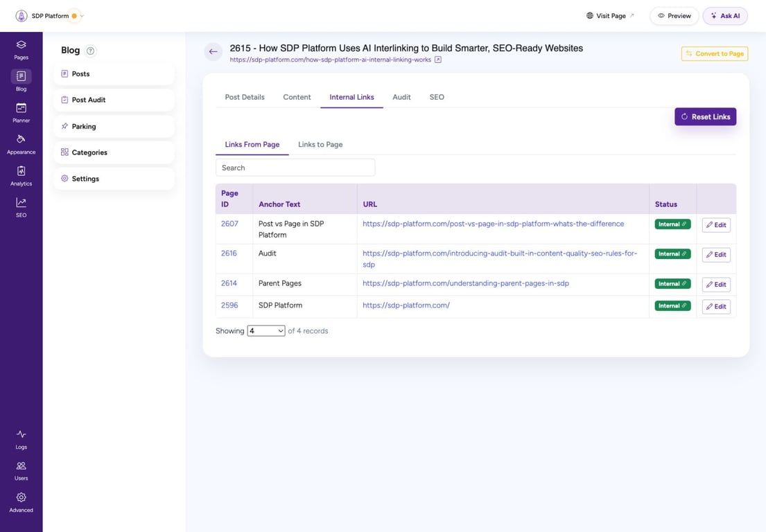Click the Preview button

[x=674, y=16]
